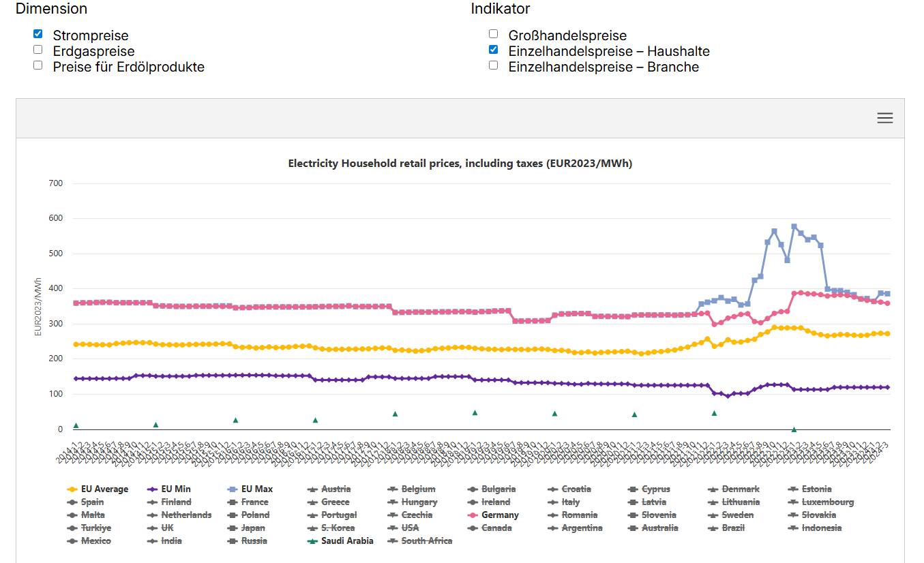Select Einzelhandelspreise – Branche checkbox

click(493, 65)
